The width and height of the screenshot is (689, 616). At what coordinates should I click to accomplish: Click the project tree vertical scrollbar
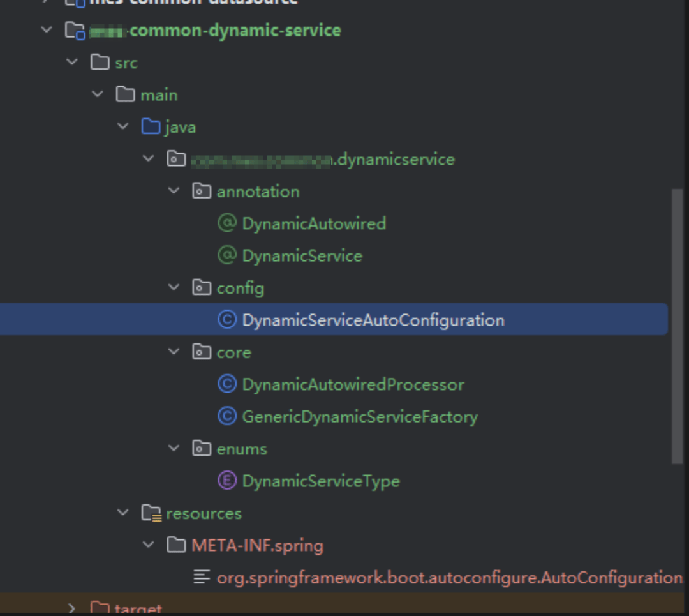tap(678, 326)
